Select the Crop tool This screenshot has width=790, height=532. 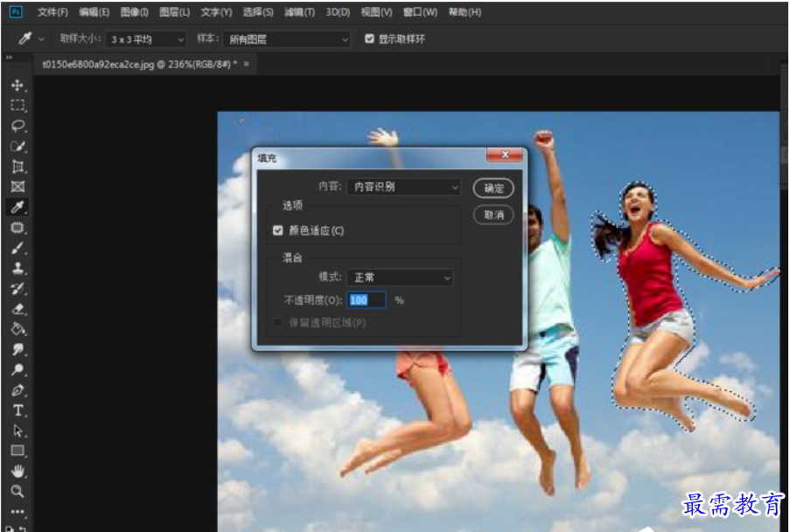pyautogui.click(x=17, y=166)
